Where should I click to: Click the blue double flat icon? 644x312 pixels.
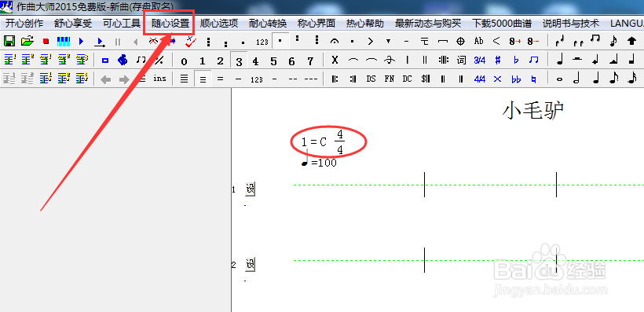516,79
